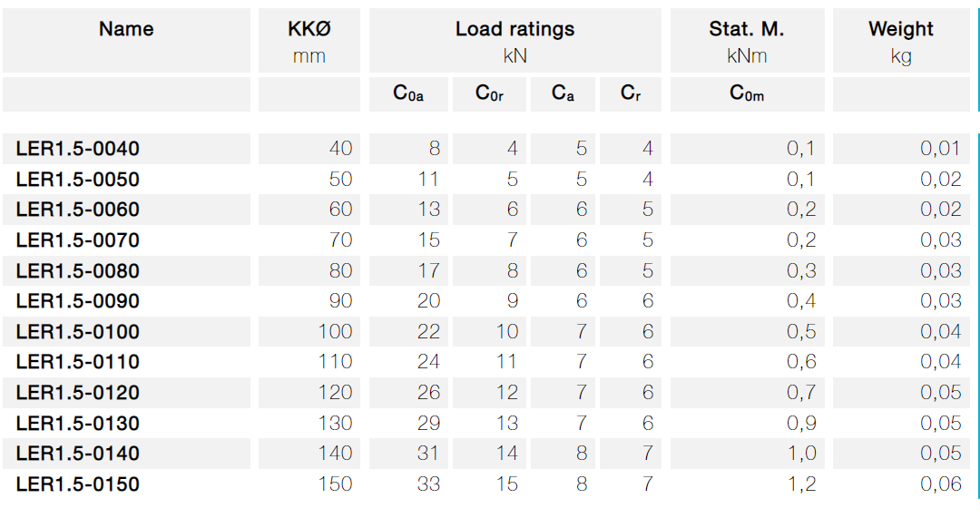
Task: Click the LER1.5-0040 row name
Action: coord(77,149)
